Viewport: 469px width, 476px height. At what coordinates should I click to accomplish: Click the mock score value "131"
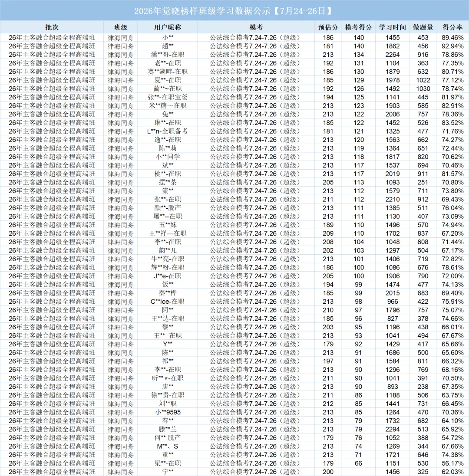click(x=358, y=63)
